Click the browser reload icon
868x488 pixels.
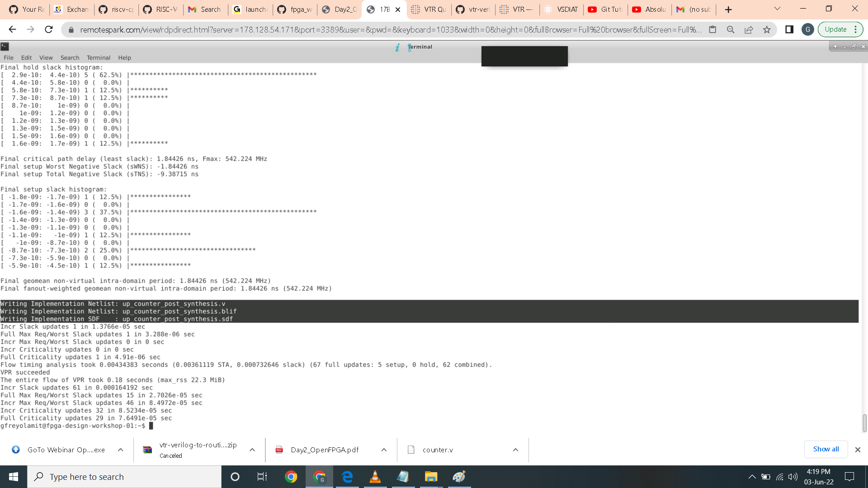[x=49, y=29]
